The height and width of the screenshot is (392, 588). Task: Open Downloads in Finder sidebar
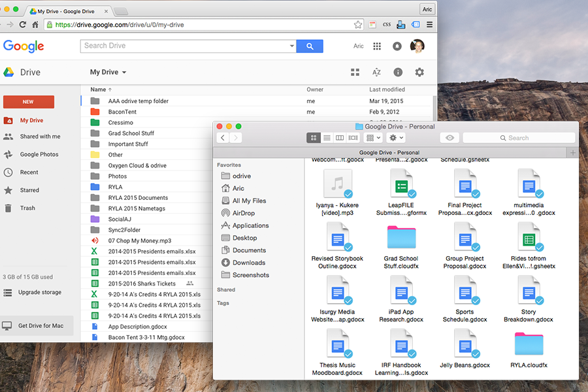coord(249,263)
